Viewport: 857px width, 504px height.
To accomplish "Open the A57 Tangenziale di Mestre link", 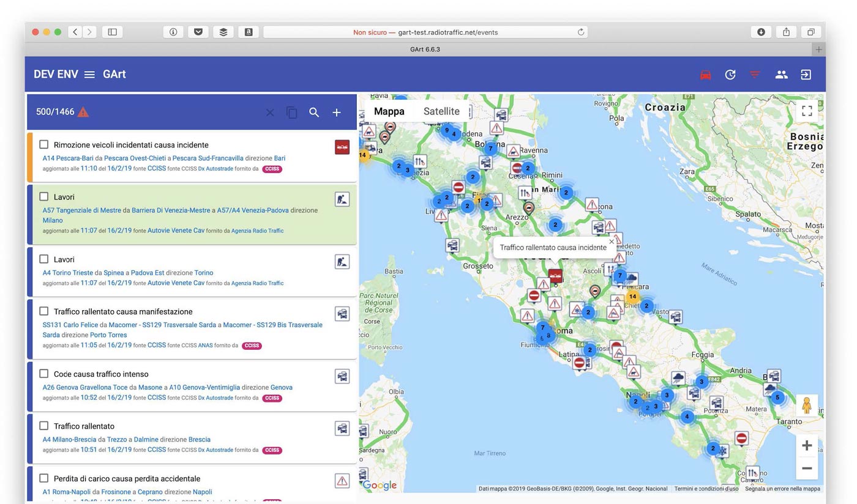I will (82, 210).
